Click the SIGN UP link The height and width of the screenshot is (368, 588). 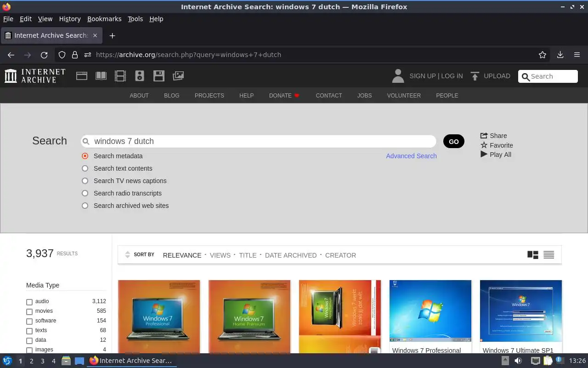coord(422,76)
